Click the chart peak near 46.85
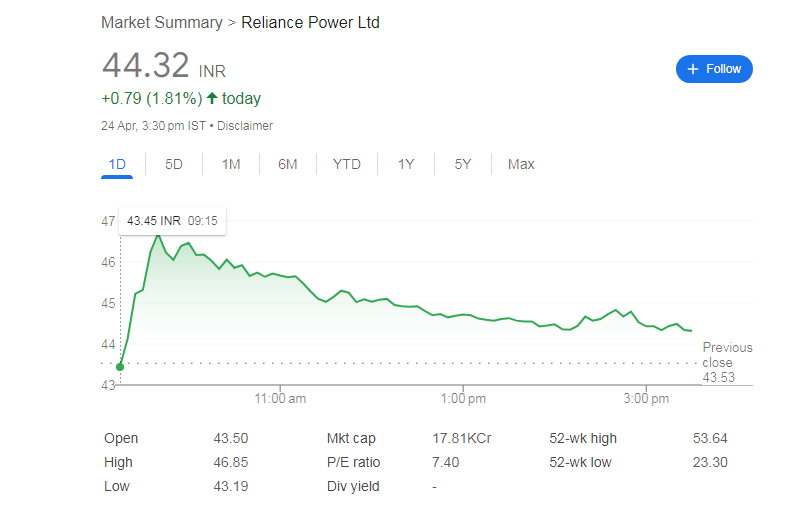 pos(158,236)
